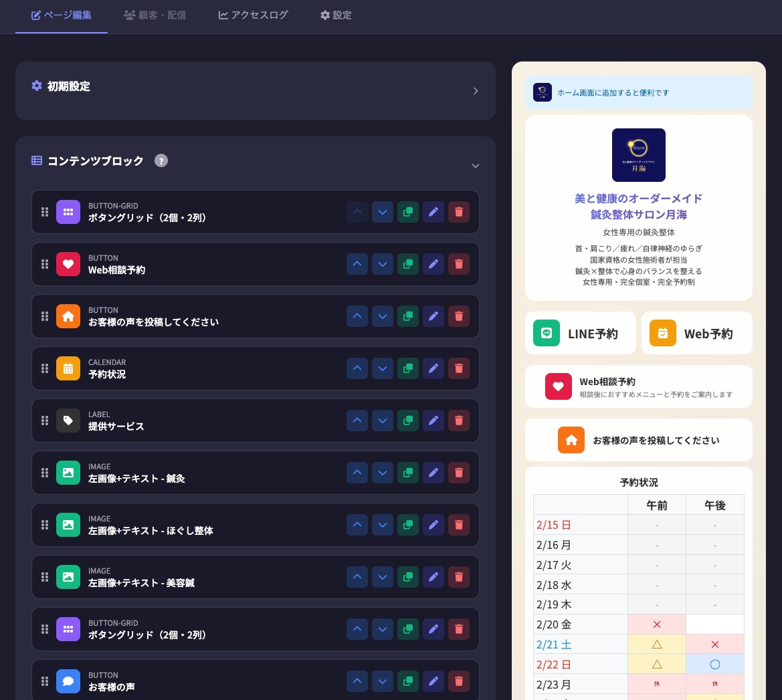This screenshot has width=782, height=700.
Task: Click 2/21 午前 triangle availability cell
Action: (x=657, y=644)
